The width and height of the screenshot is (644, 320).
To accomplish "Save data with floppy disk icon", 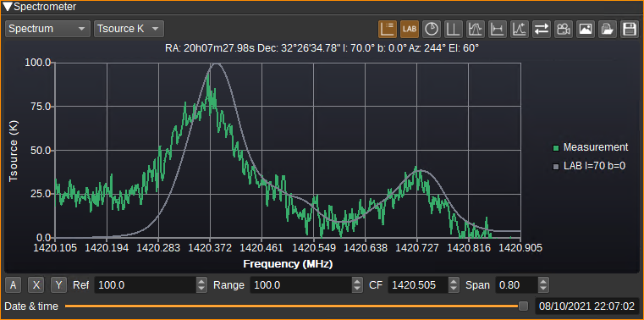I will click(x=630, y=29).
